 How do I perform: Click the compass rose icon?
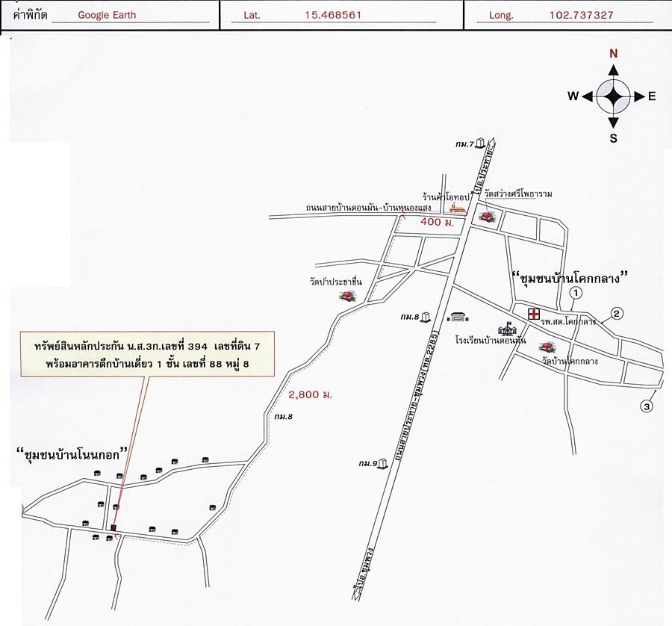(x=612, y=96)
